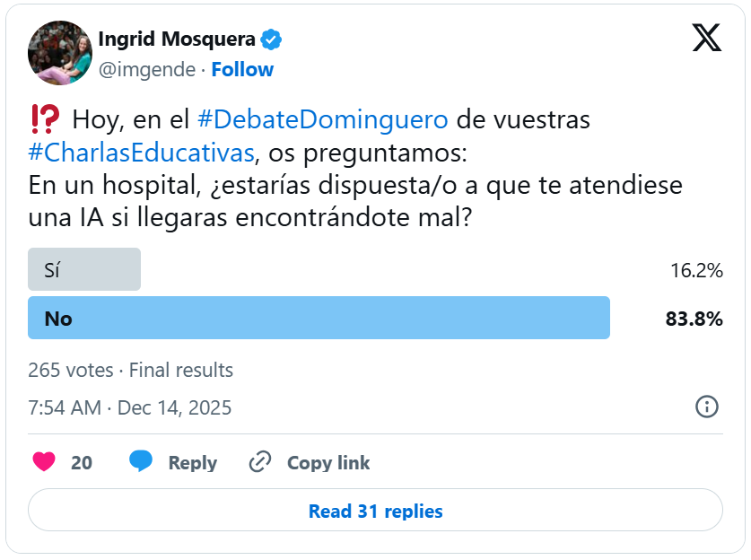751x560 pixels.
Task: Read 31 replies to the tweet
Action: 375,511
